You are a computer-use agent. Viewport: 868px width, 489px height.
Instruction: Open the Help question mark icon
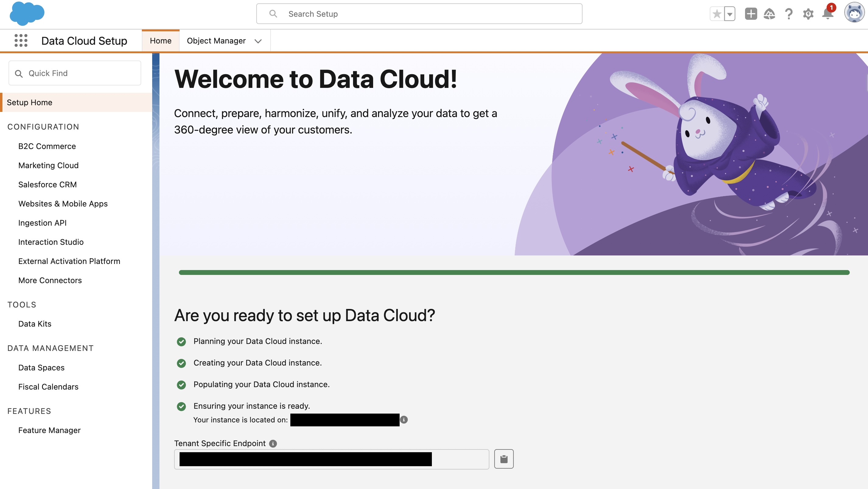pyautogui.click(x=789, y=14)
